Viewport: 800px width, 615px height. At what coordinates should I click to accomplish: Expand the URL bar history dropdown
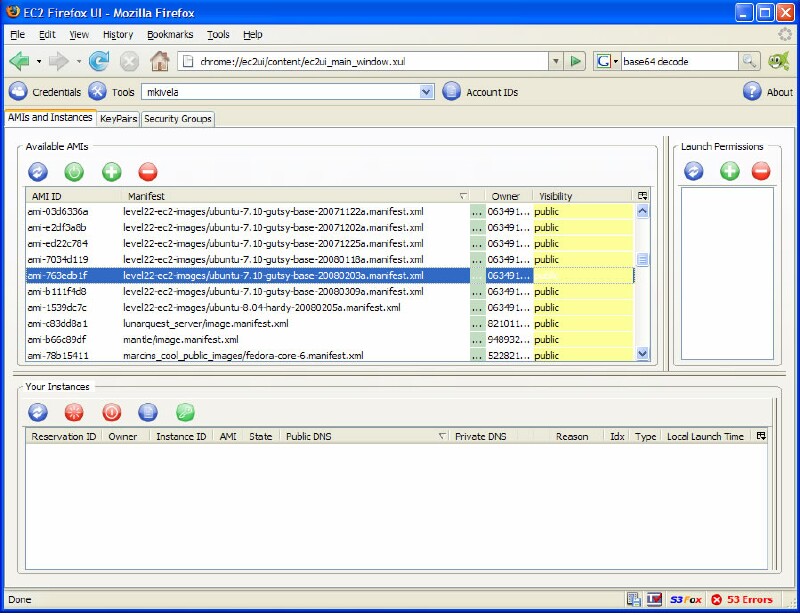point(556,61)
